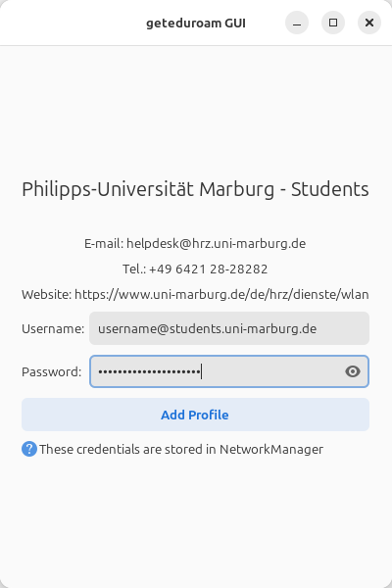This screenshot has width=392, height=588.
Task: Focus the Username input field
Action: (x=229, y=328)
